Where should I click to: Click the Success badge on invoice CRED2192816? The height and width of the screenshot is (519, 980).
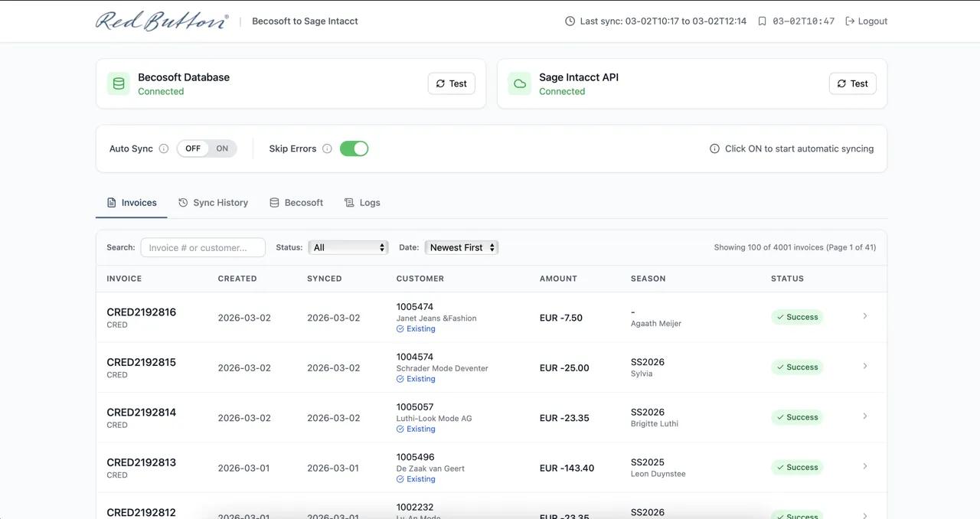[x=797, y=316]
